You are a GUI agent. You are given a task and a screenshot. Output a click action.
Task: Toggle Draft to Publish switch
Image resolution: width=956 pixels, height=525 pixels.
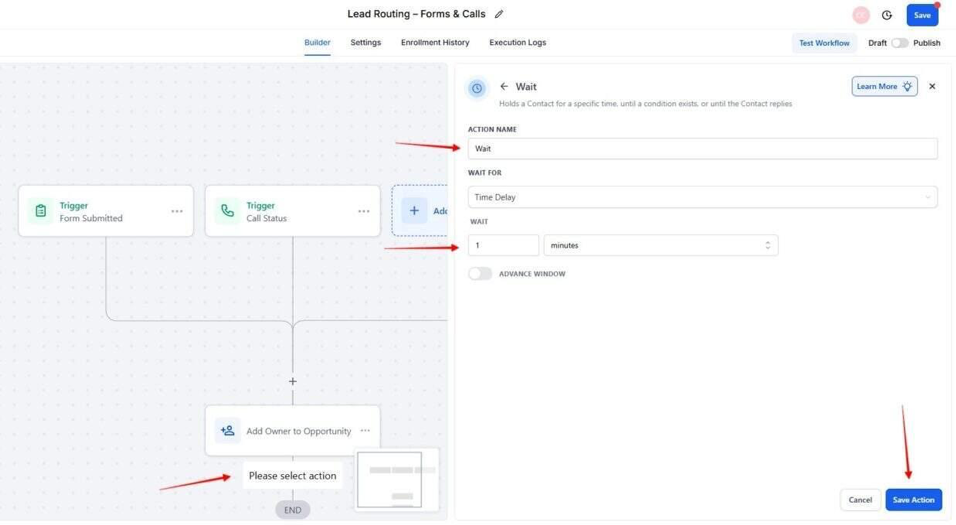[x=900, y=43]
